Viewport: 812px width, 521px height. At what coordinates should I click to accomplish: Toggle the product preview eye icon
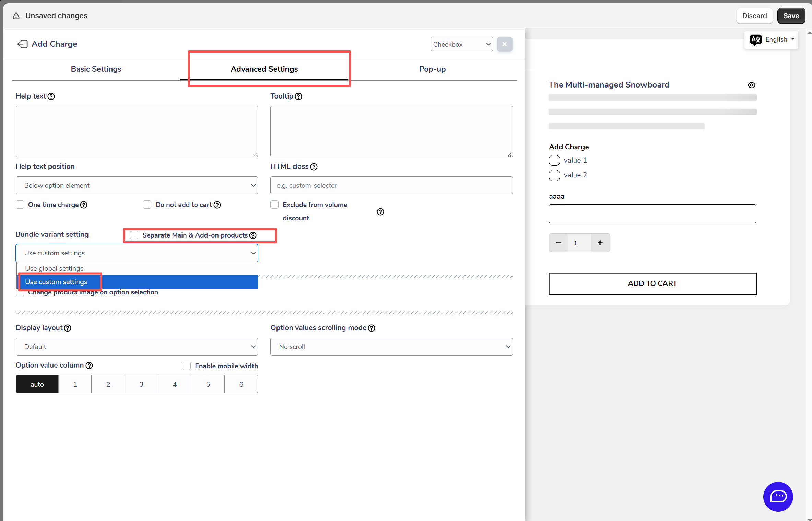(751, 85)
